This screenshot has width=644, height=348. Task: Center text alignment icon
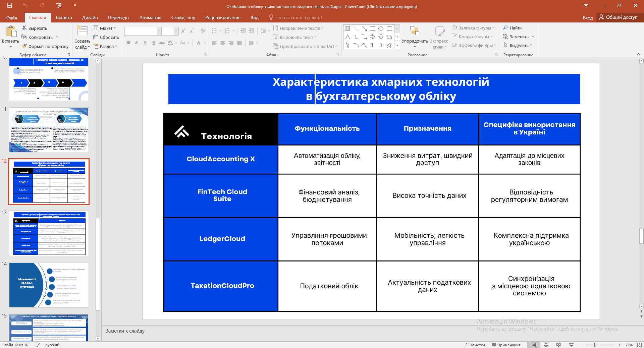point(223,43)
